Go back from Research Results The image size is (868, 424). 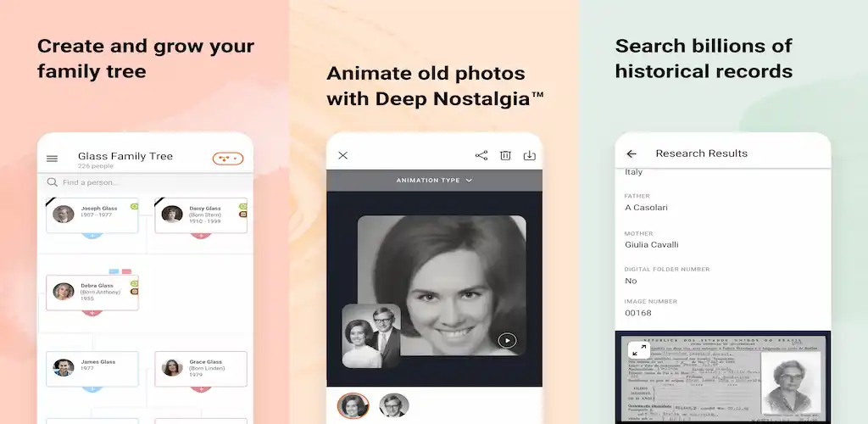[x=632, y=153]
